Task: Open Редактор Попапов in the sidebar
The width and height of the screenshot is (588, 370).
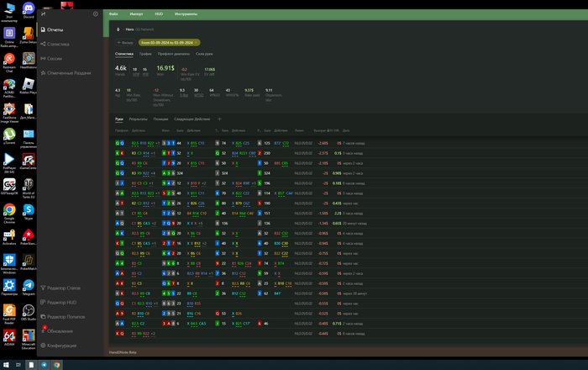Action: click(x=63, y=317)
